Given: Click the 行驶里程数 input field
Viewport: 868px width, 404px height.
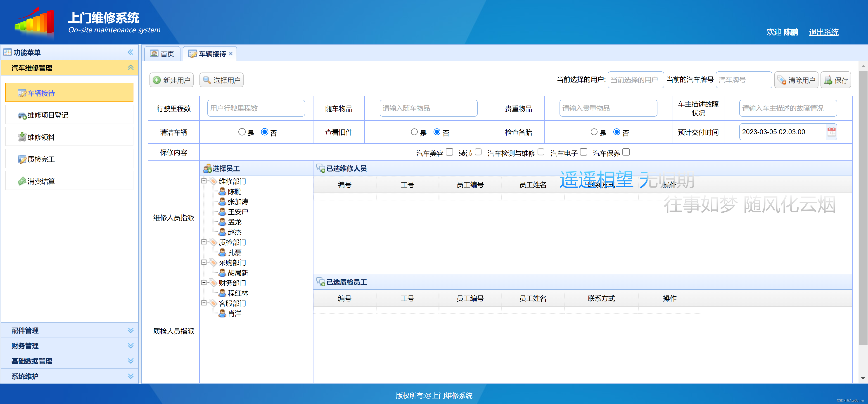Looking at the screenshot, I should 256,108.
